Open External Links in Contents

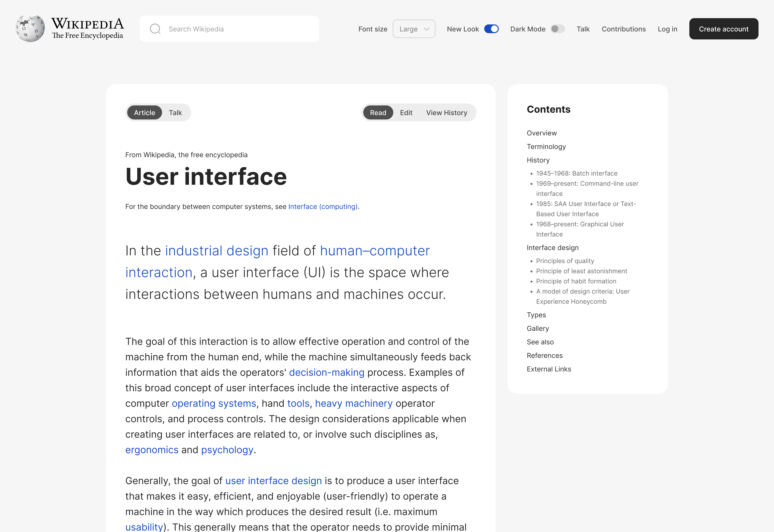click(x=549, y=369)
